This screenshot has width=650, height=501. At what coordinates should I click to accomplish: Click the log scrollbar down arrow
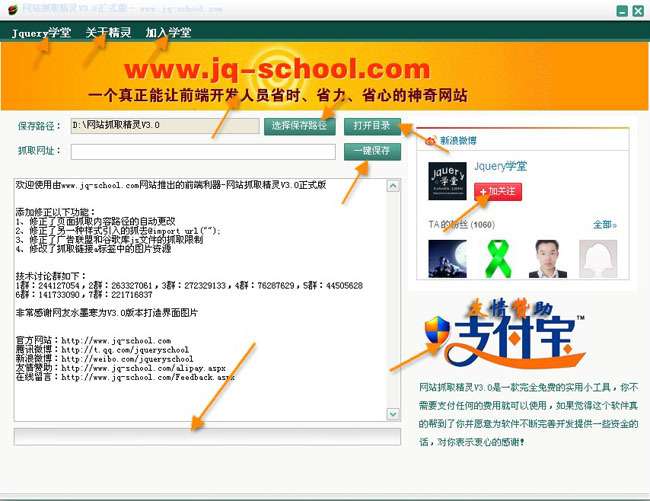[393, 414]
